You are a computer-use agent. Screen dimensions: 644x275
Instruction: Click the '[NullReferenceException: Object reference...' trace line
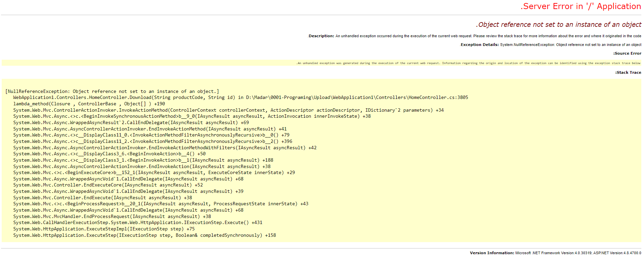click(112, 91)
